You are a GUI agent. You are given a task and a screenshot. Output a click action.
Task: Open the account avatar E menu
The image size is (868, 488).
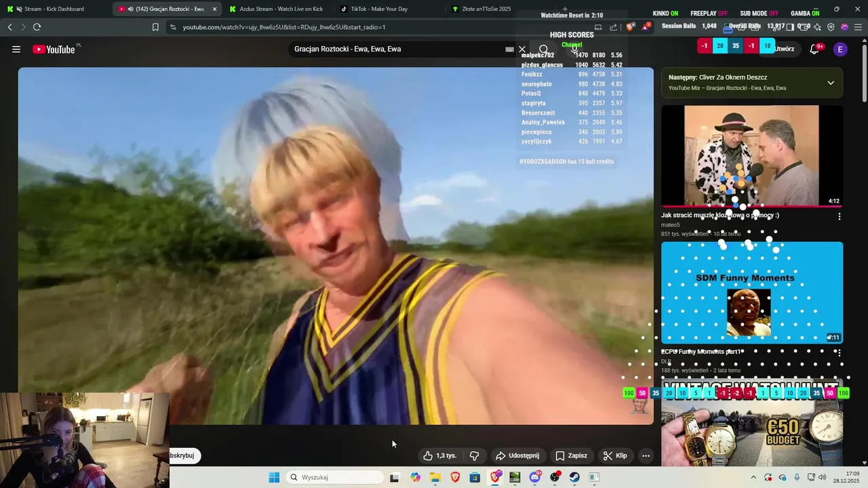(x=840, y=49)
